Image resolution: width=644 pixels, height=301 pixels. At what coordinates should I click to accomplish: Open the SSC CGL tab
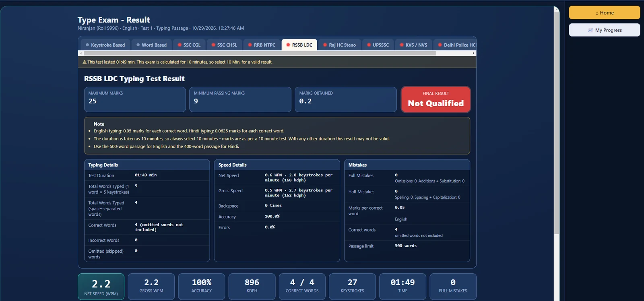click(189, 45)
